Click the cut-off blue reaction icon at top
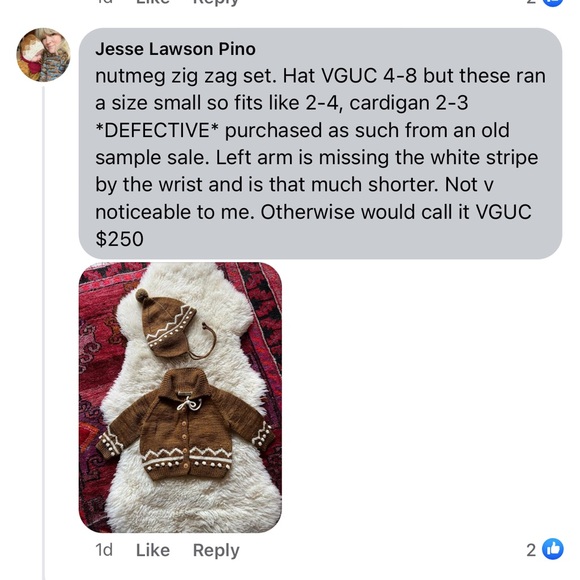The height and width of the screenshot is (580, 580). tap(553, 3)
